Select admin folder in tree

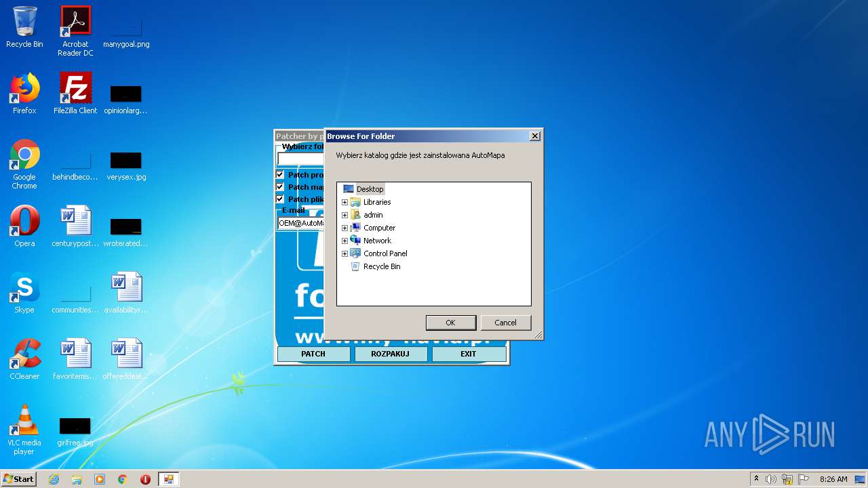[x=373, y=215]
